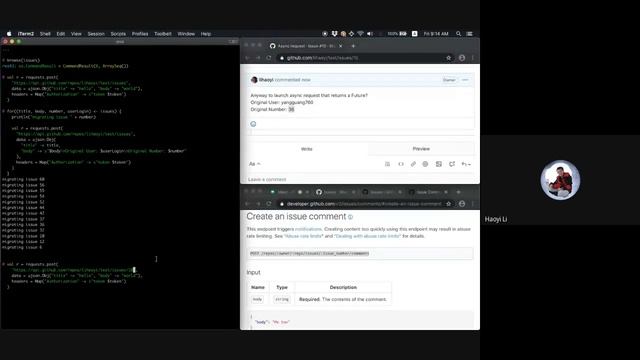
Task: Open Chrome three-dot menu in upper browser
Action: 473,58
